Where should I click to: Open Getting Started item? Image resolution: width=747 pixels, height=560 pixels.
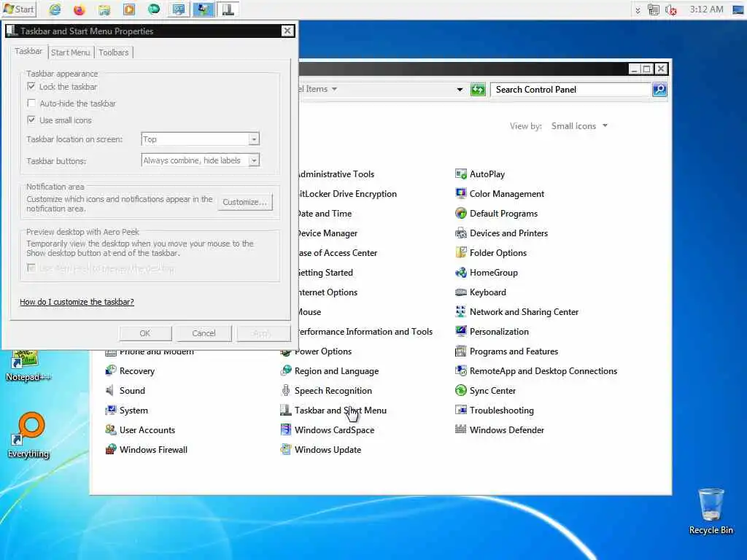(326, 273)
